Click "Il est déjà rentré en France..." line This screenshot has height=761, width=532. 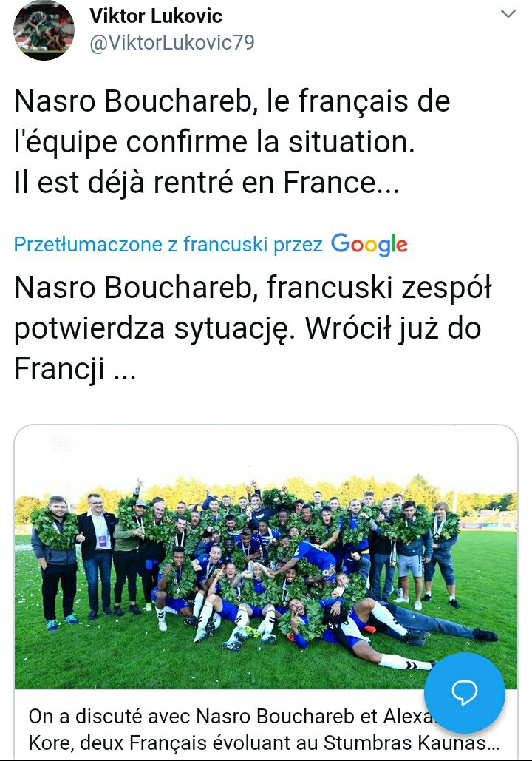[207, 182]
